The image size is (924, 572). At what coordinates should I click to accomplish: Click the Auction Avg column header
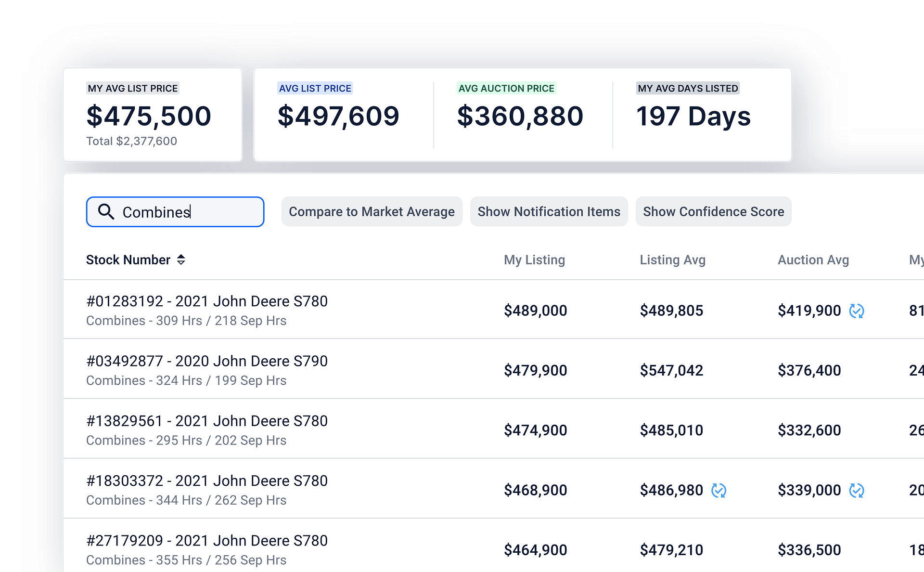click(x=813, y=260)
